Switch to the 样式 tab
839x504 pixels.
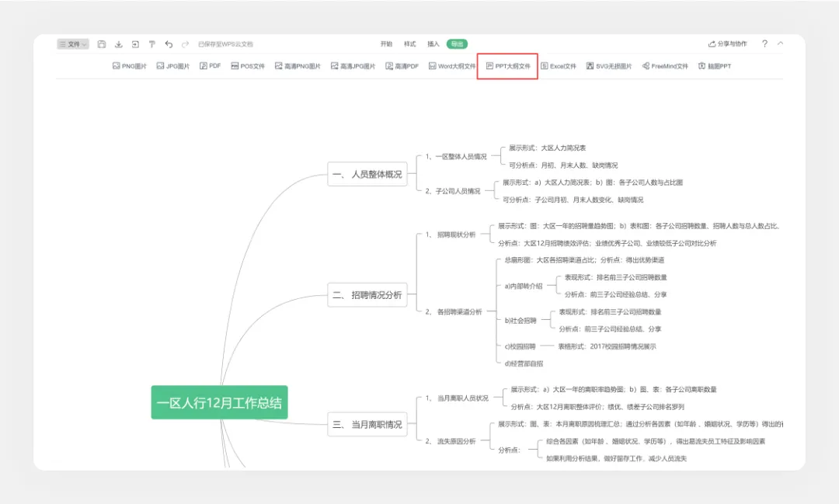pos(409,44)
